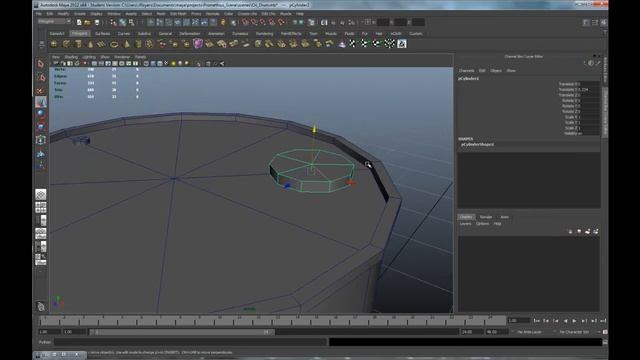
Task: Select the Soft Modification tool
Action: point(40,153)
